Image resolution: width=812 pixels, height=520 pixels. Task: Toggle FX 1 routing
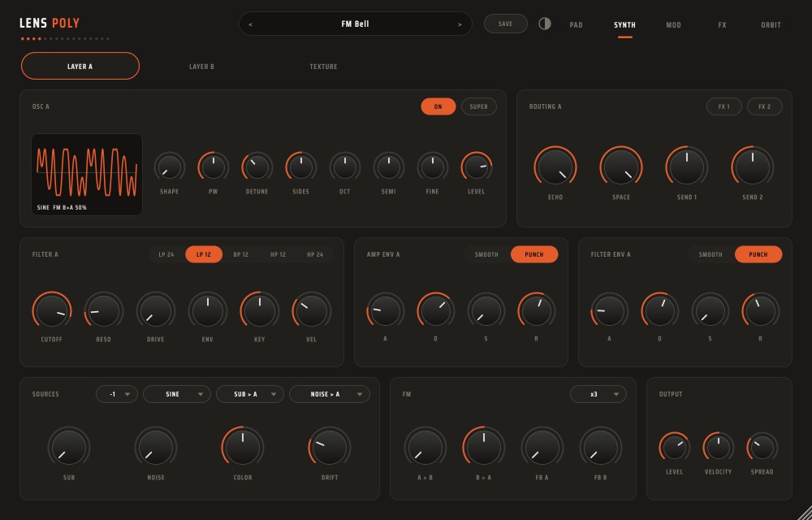(x=724, y=106)
